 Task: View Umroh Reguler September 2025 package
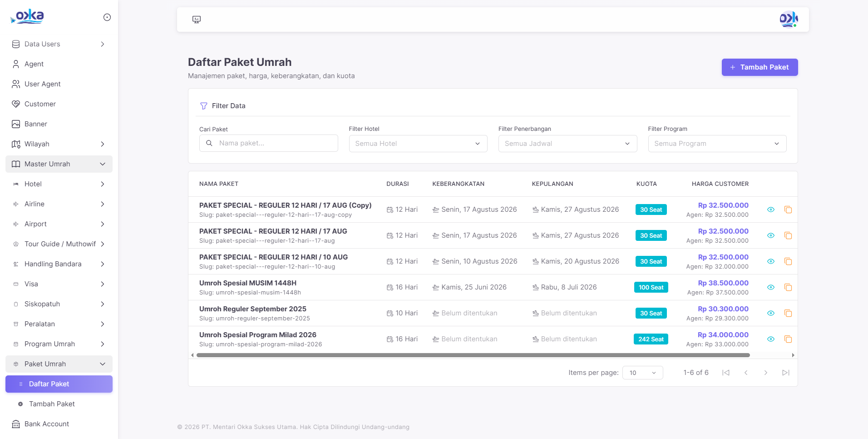point(771,313)
